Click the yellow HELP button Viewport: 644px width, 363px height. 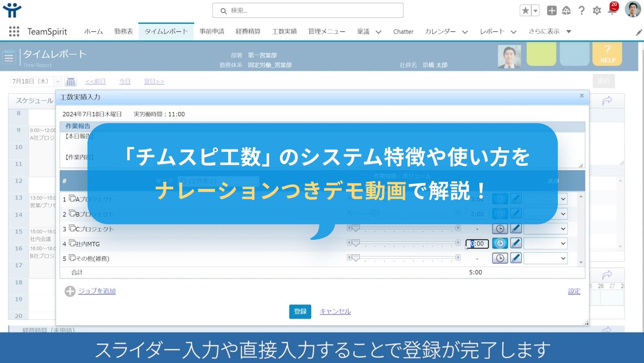(607, 54)
